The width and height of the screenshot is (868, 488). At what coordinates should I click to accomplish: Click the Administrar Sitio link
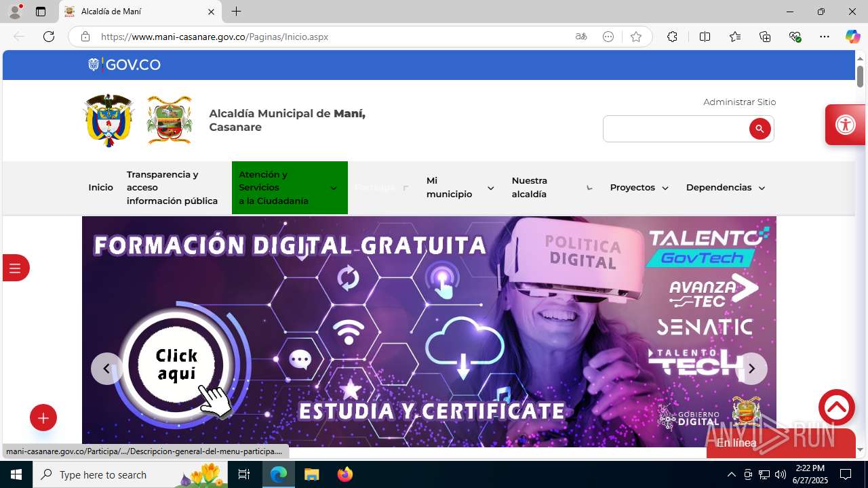(x=739, y=102)
